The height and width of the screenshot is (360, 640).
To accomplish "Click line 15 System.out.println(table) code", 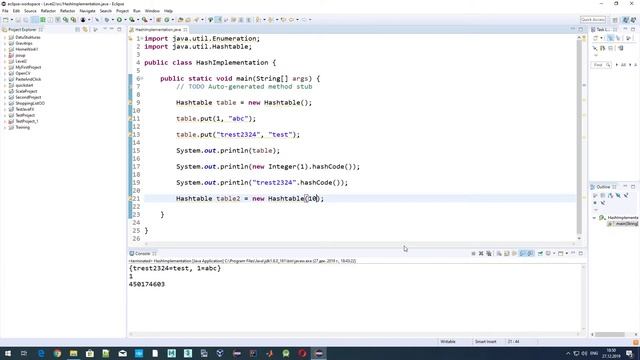I will tap(228, 151).
